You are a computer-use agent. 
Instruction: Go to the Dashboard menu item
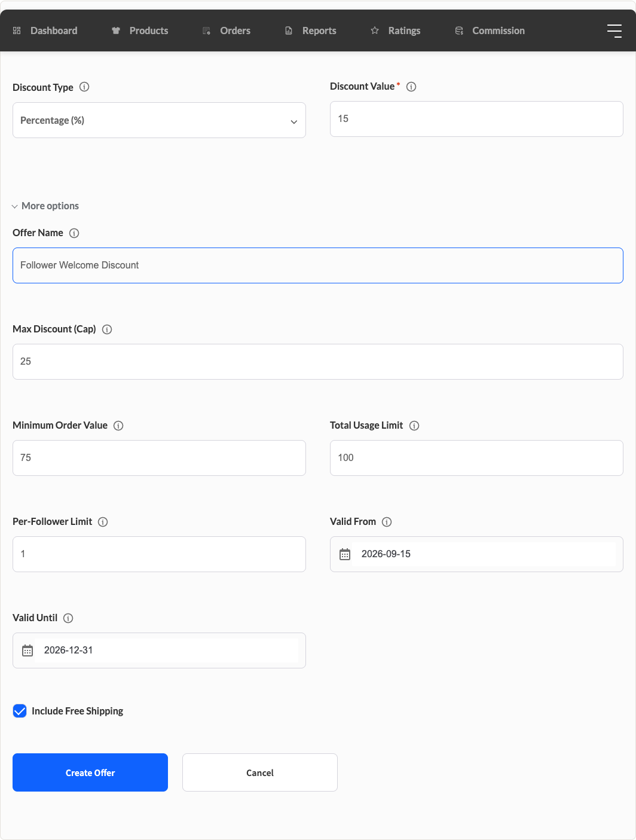coord(45,30)
